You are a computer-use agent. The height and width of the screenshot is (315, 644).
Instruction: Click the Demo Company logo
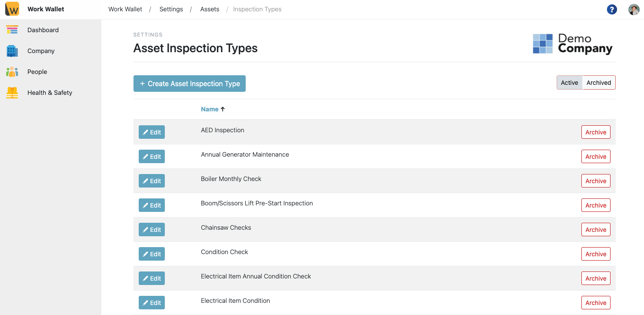pos(572,44)
